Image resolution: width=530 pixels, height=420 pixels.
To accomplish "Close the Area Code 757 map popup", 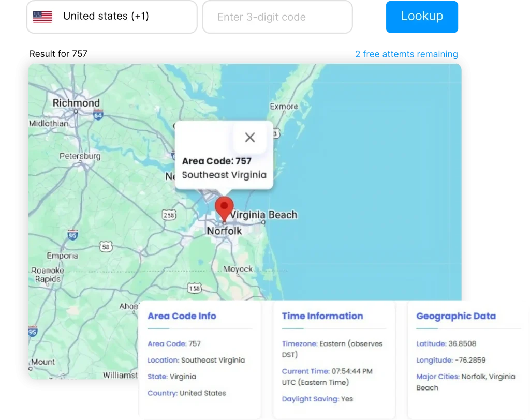I will (250, 137).
